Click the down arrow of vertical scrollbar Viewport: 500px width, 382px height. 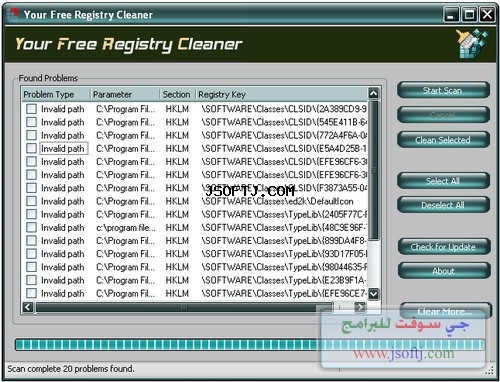coord(373,294)
